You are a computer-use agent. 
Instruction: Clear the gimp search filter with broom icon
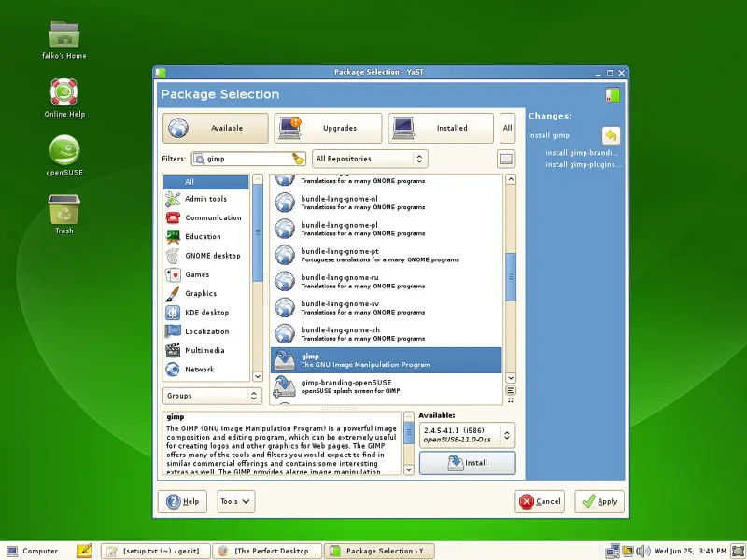tap(298, 159)
